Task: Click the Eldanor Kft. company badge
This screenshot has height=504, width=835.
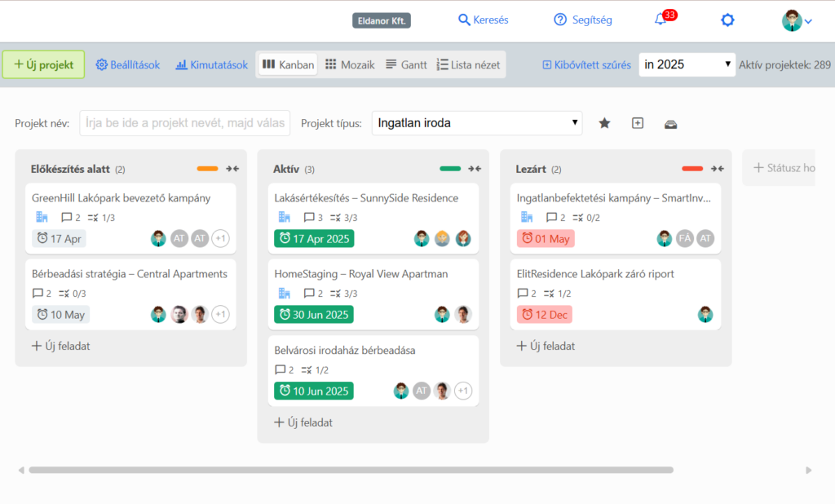Action: (382, 20)
